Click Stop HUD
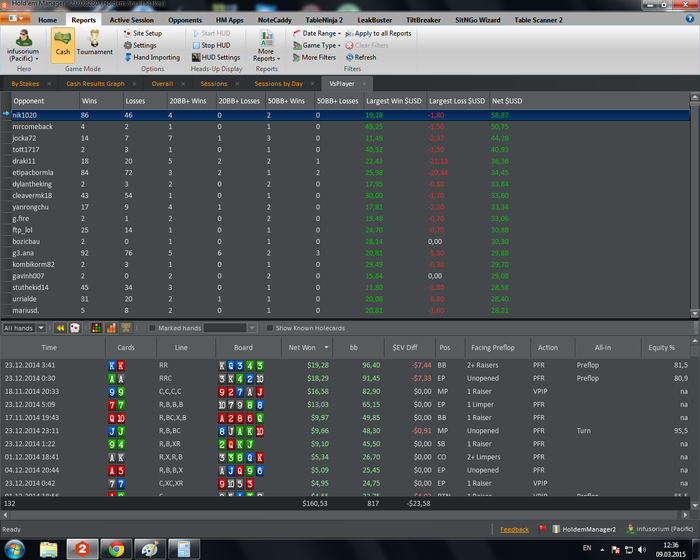The image size is (700, 560). pos(212,45)
